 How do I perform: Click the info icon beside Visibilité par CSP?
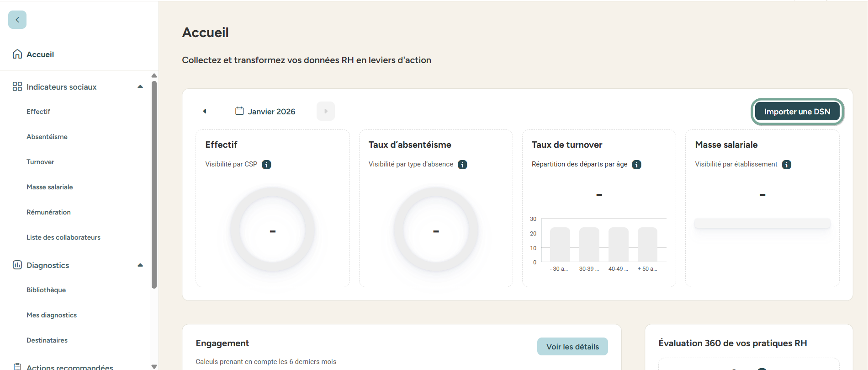click(266, 165)
